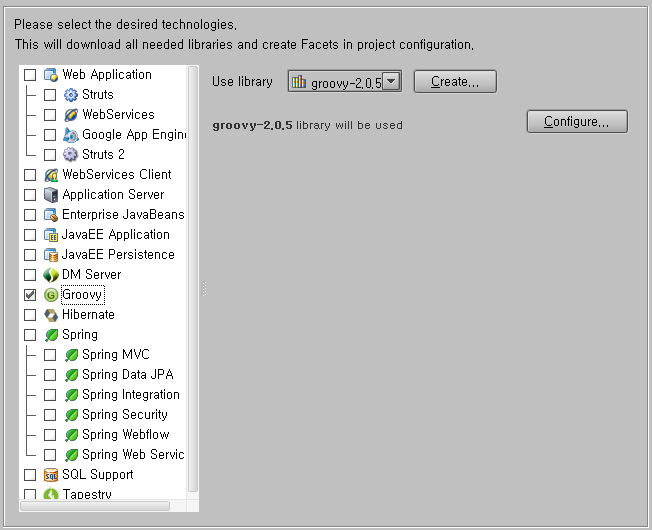Click the Spring Webflow leaf icon
652x530 pixels.
pyautogui.click(x=71, y=435)
